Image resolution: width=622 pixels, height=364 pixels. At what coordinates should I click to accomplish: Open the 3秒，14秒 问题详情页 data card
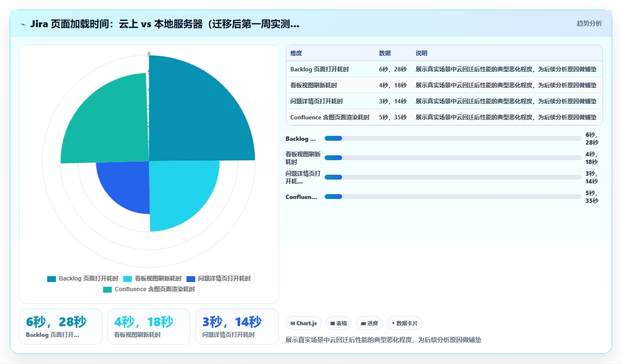(237, 327)
